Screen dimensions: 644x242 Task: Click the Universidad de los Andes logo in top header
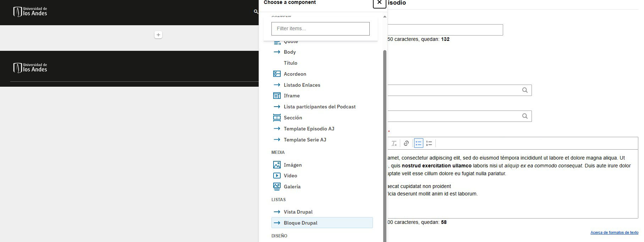30,12
